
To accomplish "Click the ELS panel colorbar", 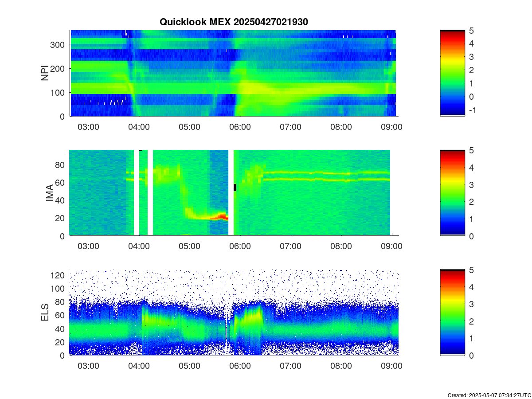I will pyautogui.click(x=452, y=312).
